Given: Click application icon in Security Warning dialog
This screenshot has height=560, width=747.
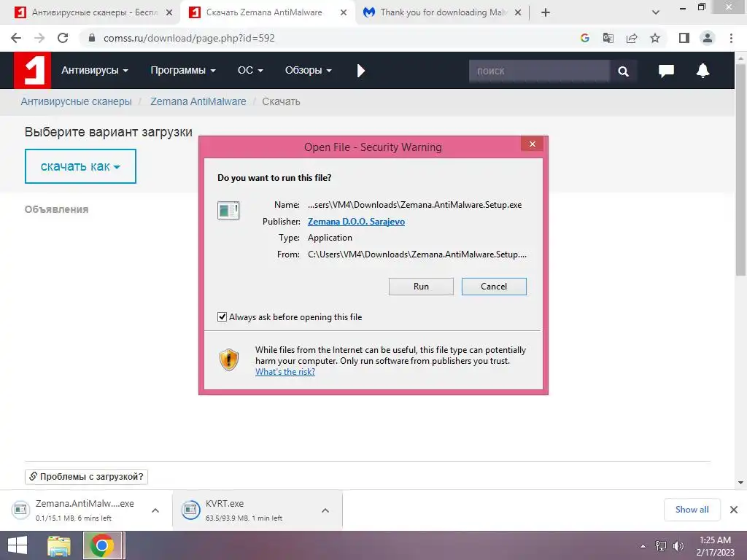Looking at the screenshot, I should click(x=228, y=210).
